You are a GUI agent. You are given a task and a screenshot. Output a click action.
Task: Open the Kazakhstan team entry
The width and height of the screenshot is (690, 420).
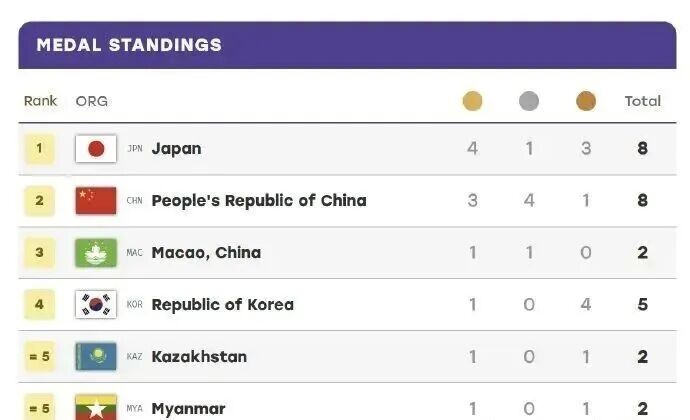tap(199, 357)
